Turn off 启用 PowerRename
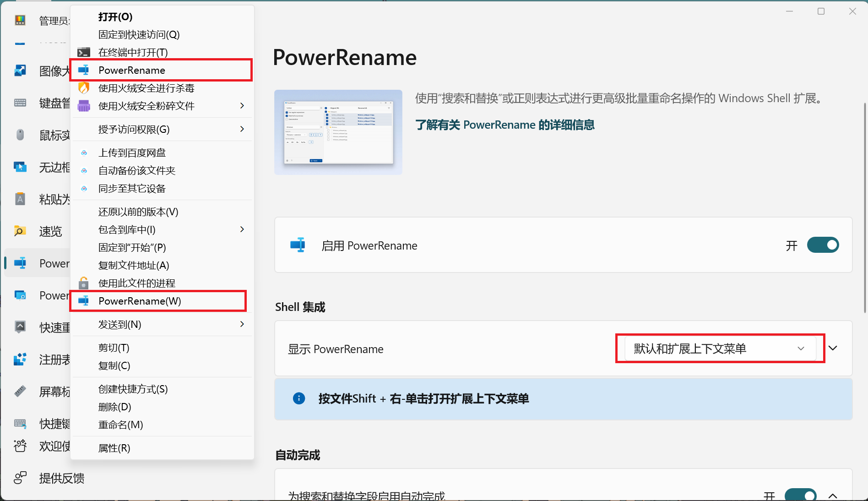This screenshot has width=868, height=501. (823, 245)
